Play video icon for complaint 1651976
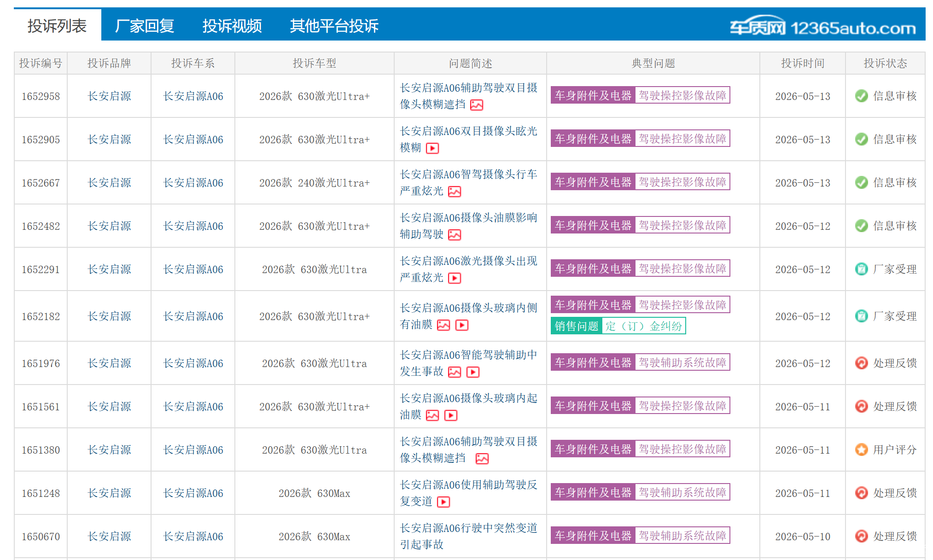 point(473,372)
